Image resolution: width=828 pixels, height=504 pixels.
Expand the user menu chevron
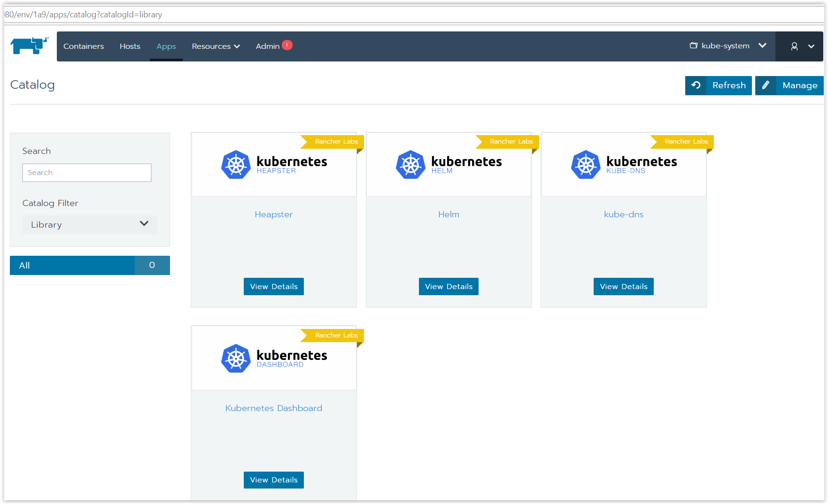click(811, 46)
